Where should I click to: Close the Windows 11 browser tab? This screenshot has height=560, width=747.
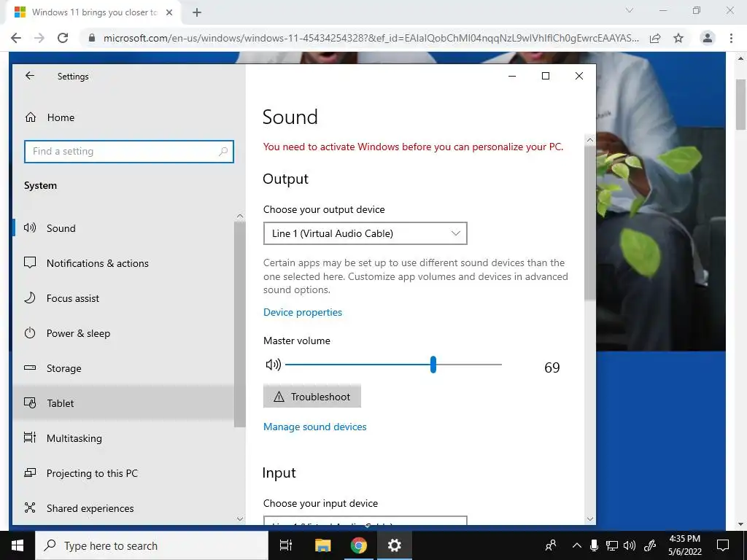click(x=169, y=12)
